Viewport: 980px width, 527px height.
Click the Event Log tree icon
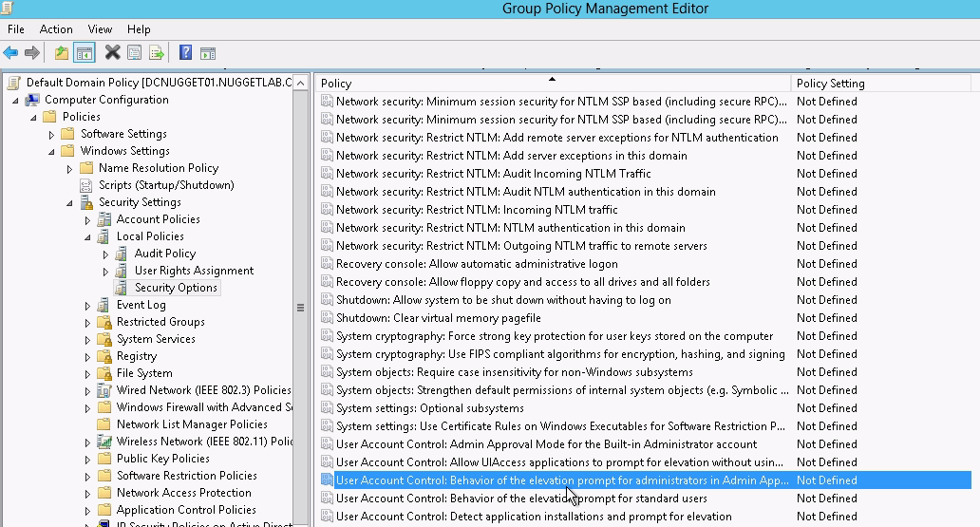coord(104,305)
